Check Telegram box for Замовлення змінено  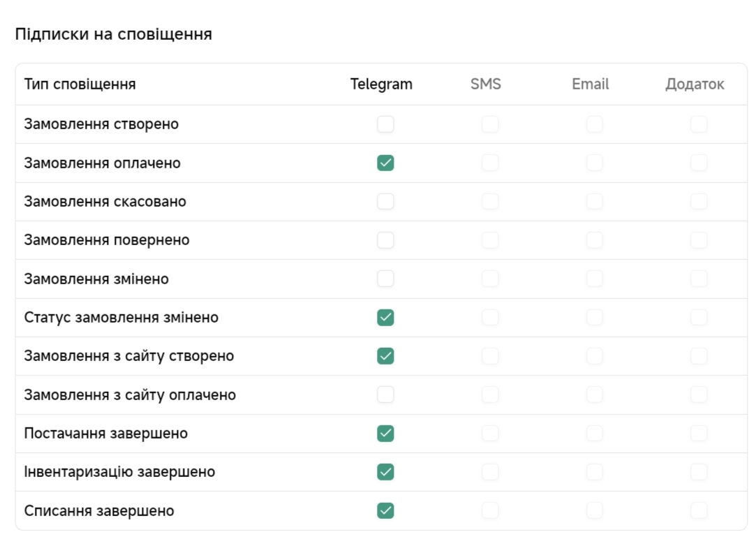[385, 279]
